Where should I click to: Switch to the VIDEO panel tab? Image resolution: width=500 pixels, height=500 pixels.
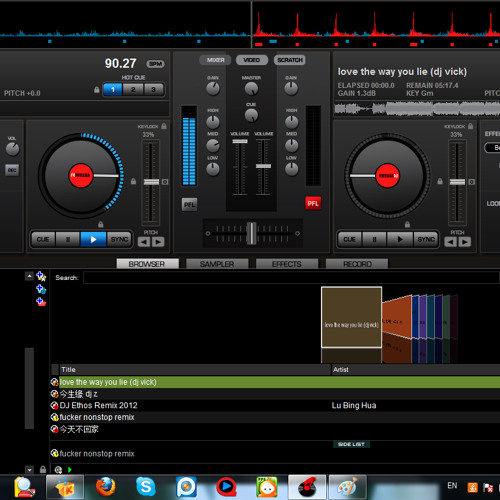[252, 60]
